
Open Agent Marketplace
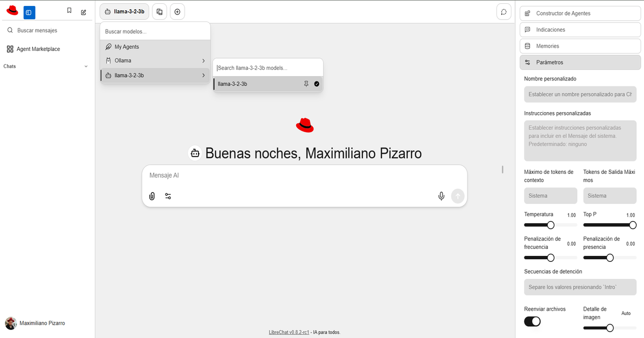point(38,49)
